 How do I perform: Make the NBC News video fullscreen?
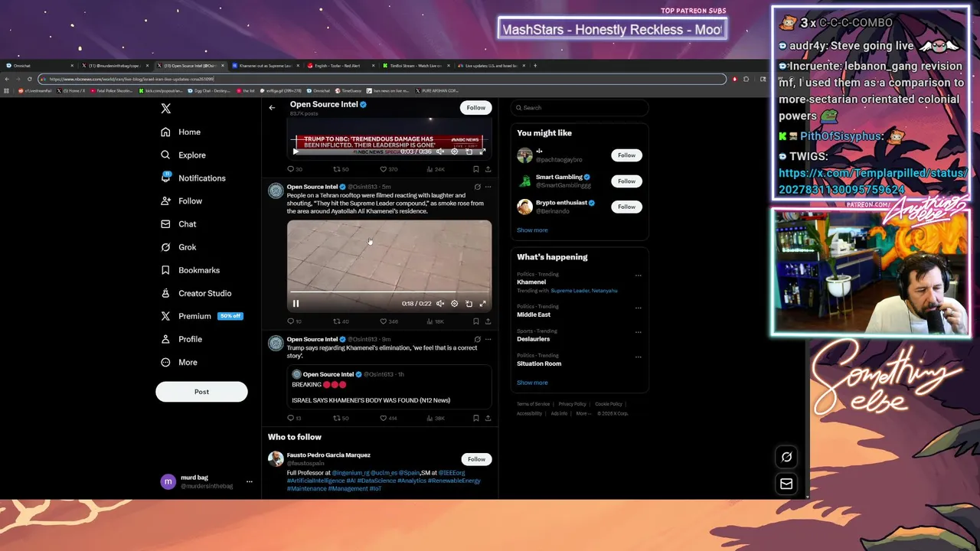pyautogui.click(x=482, y=152)
